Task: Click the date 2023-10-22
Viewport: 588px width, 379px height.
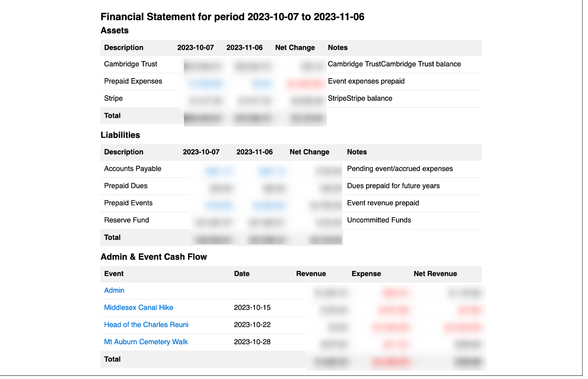Action: tap(252, 325)
